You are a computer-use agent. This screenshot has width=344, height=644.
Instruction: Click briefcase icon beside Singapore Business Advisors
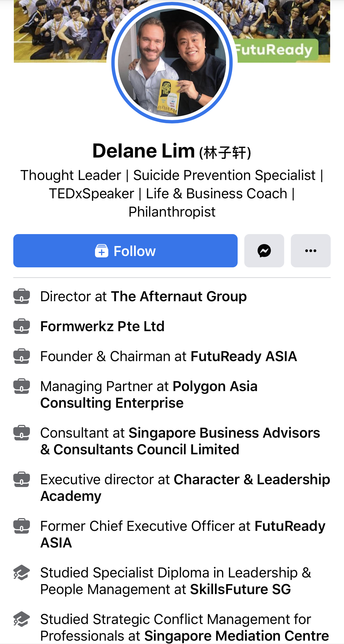click(x=21, y=433)
